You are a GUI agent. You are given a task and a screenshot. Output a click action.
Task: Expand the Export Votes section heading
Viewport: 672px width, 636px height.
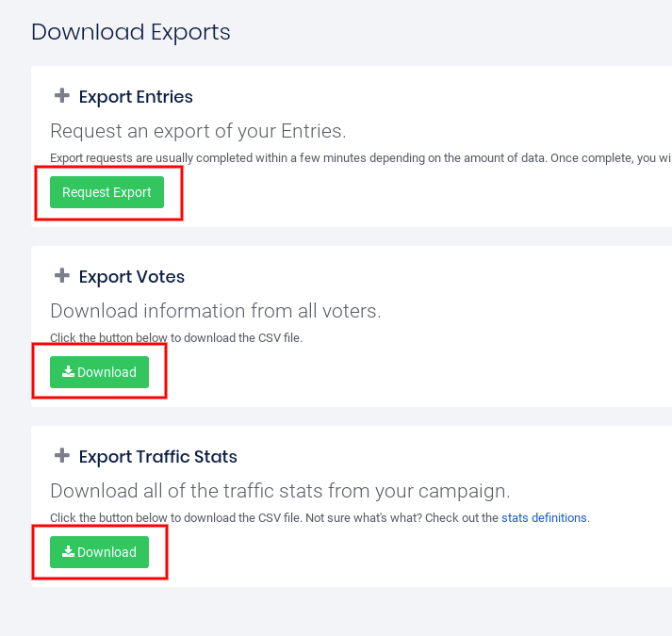132,277
